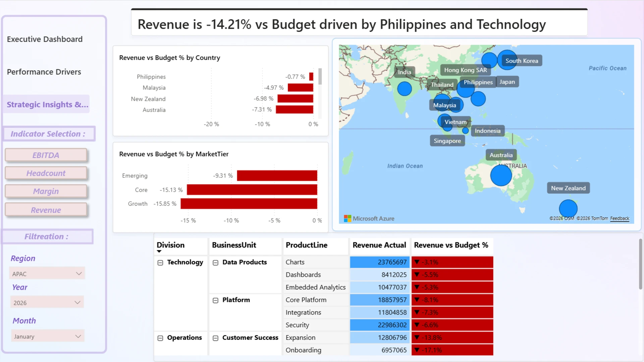Screen dimensions: 644x362
Task: Open the Month dropdown showing January
Action: pyautogui.click(x=47, y=336)
